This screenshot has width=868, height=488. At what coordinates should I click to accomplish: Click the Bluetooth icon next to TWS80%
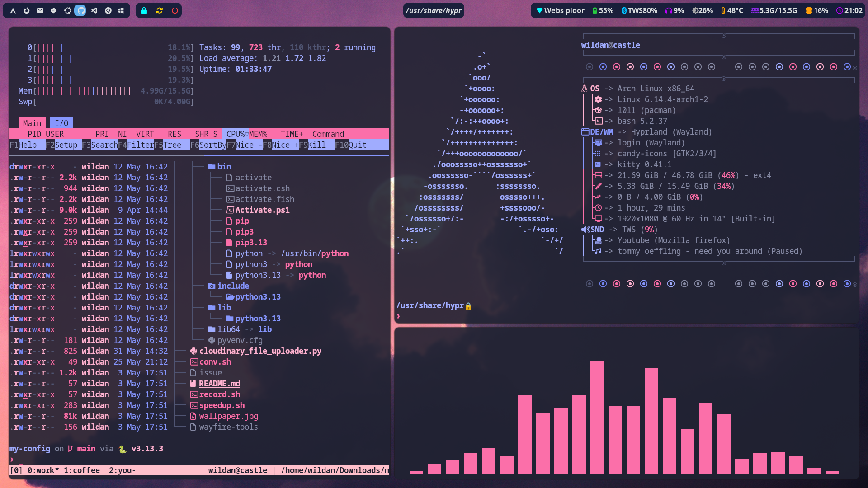coord(624,10)
